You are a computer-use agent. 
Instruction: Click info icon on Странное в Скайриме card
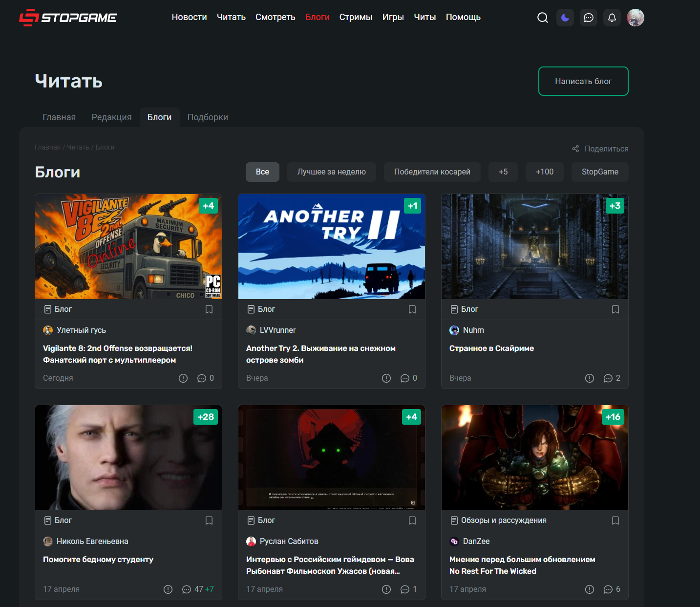coord(590,378)
